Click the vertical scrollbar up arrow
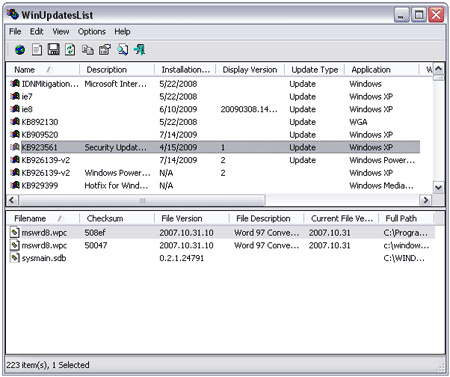450x377 pixels. [439, 69]
